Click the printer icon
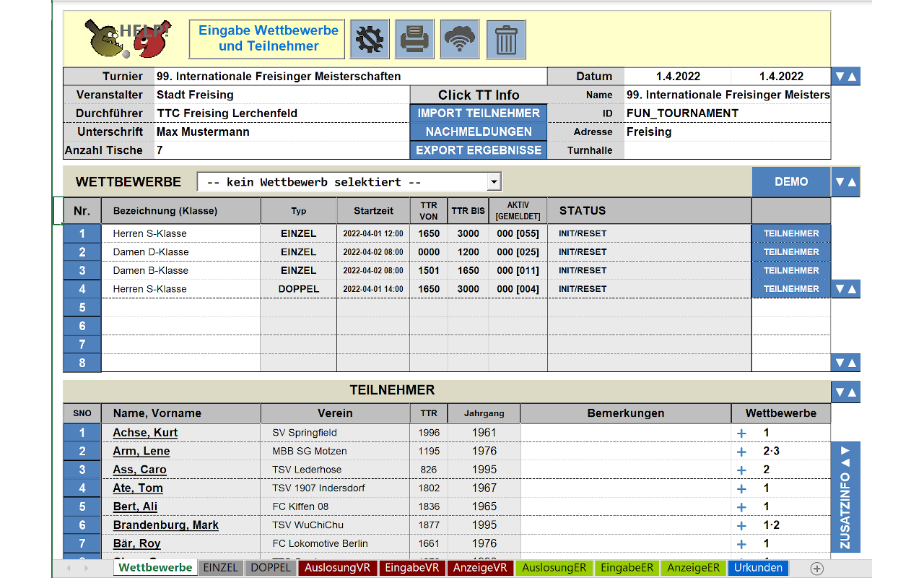The height and width of the screenshot is (578, 924). 414,39
